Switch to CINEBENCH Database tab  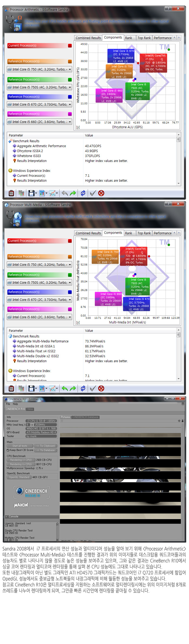coord(85,417)
